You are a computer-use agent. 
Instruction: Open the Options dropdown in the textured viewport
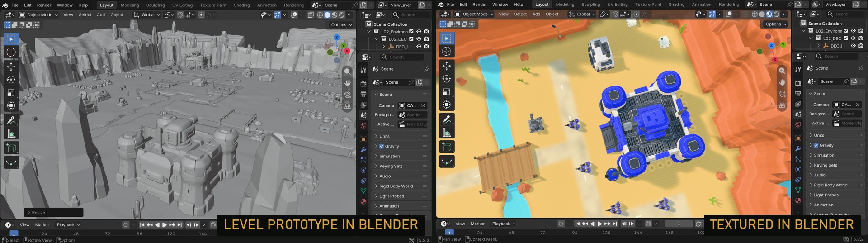pyautogui.click(x=776, y=24)
